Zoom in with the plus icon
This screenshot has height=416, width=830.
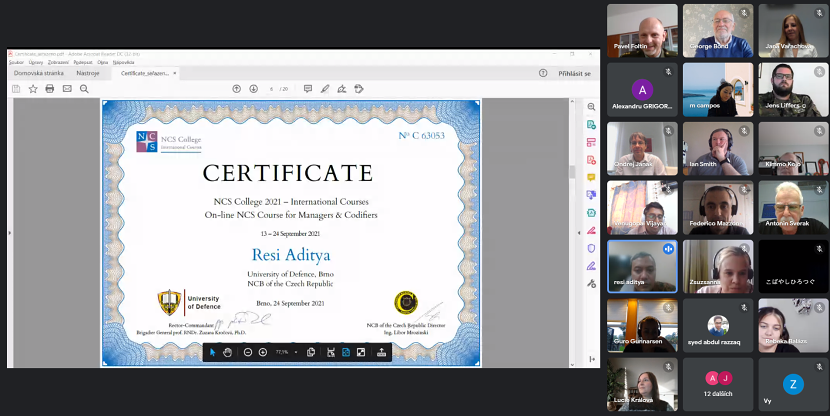263,352
